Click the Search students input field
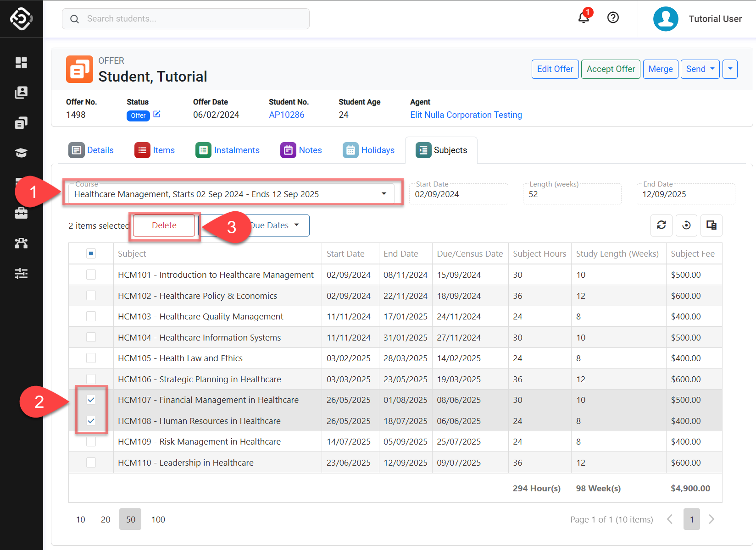The image size is (756, 550). 186,19
